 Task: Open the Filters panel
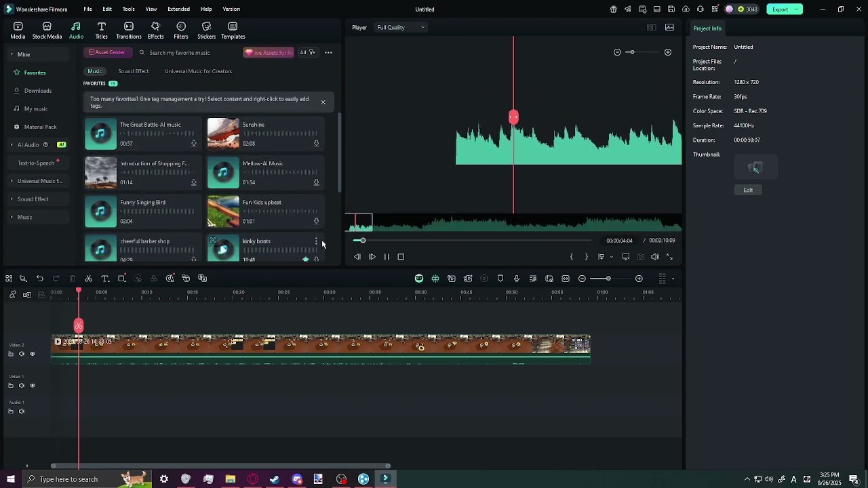coord(181,30)
